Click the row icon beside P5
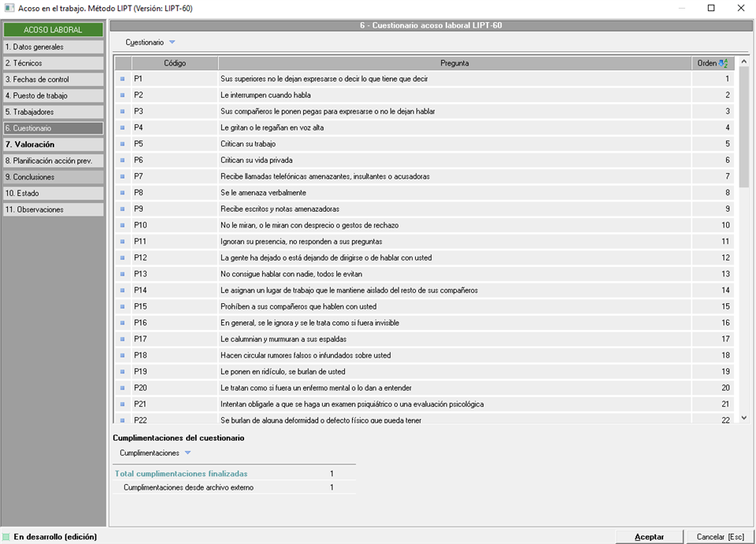 click(x=122, y=144)
